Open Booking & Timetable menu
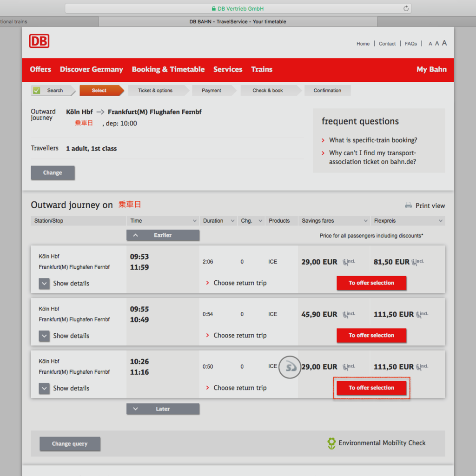476x476 pixels. point(168,70)
